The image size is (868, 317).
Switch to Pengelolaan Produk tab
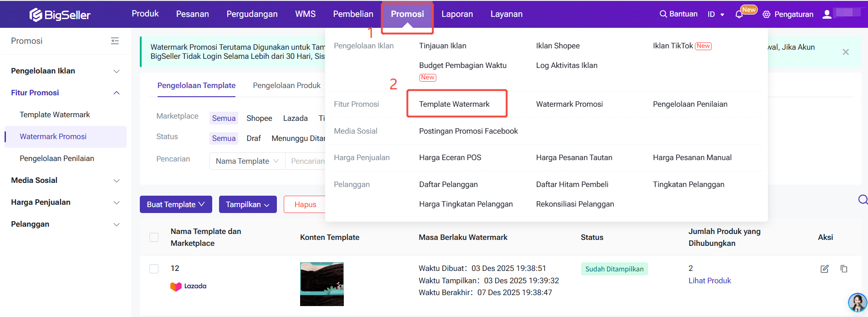286,86
